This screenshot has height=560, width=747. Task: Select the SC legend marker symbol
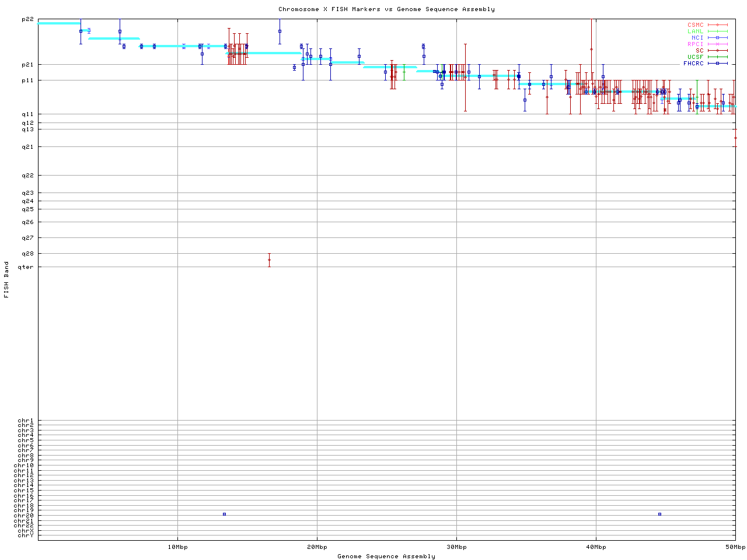coord(718,51)
